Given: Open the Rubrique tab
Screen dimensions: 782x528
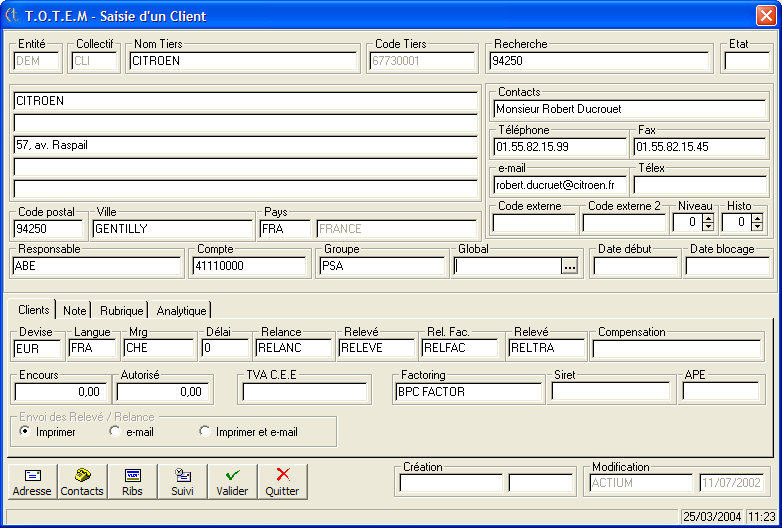Looking at the screenshot, I should (121, 311).
